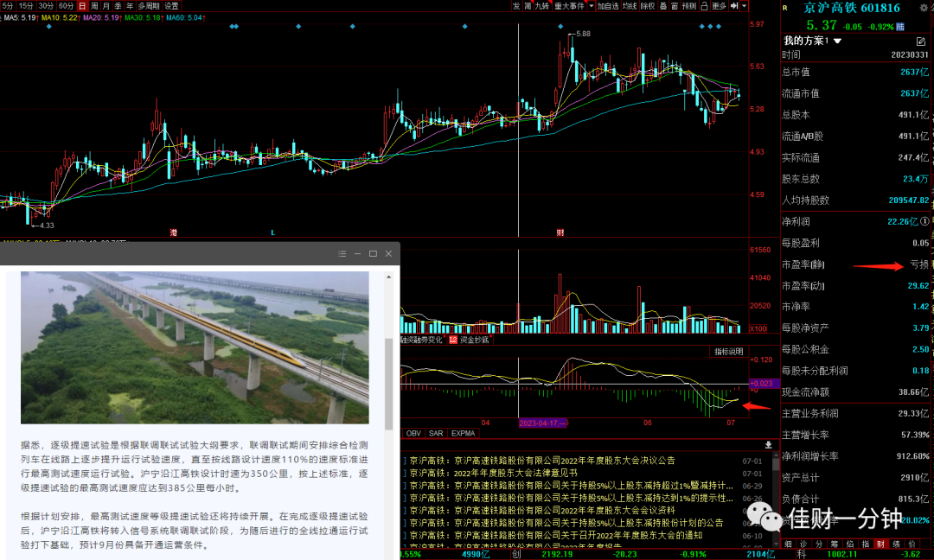Click the R margin-trading badge icon

pyautogui.click(x=785, y=8)
